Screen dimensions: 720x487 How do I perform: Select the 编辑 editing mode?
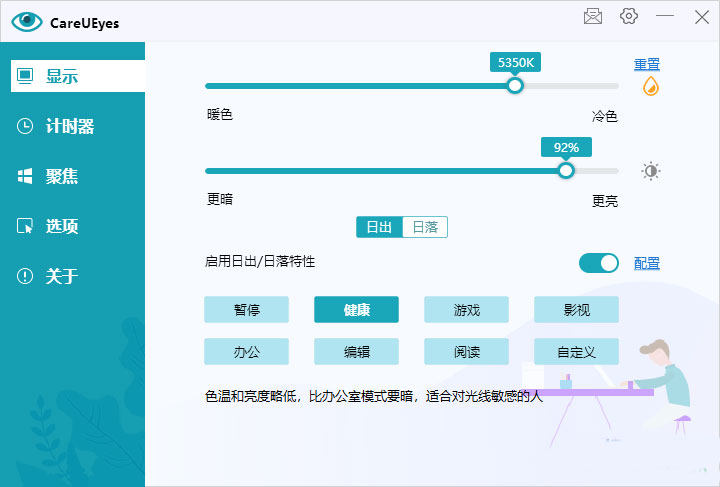(x=356, y=352)
